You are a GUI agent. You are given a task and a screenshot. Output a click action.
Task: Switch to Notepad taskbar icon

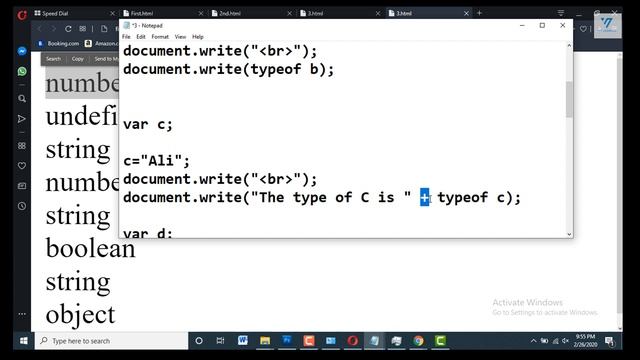[375, 340]
